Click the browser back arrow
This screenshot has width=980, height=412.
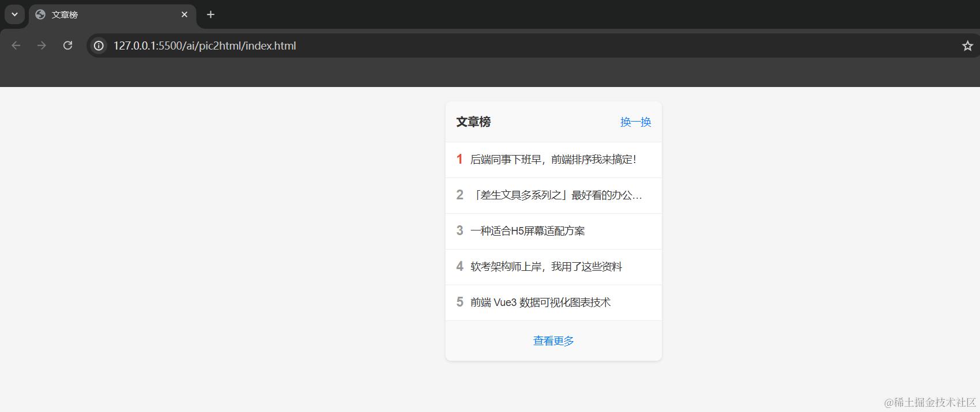[x=16, y=46]
